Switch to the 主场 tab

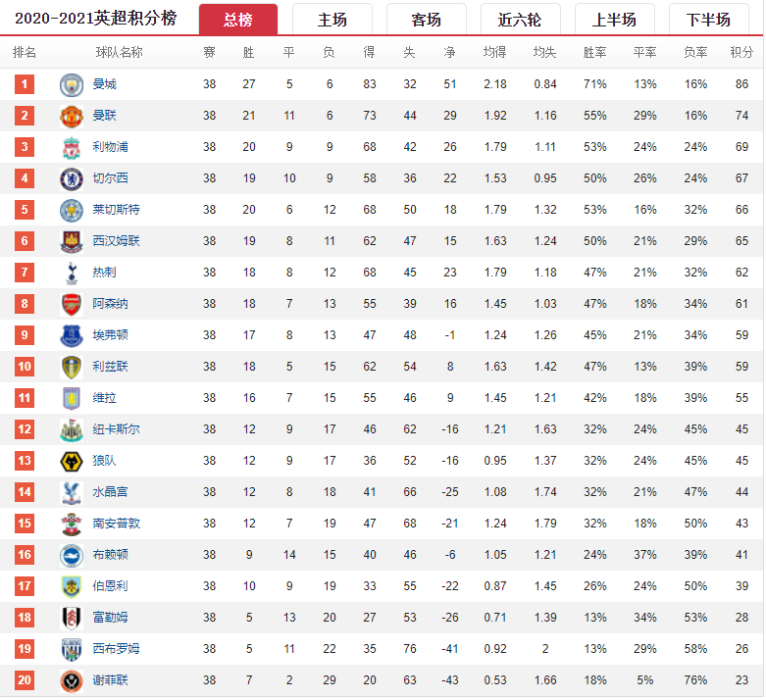click(x=332, y=20)
